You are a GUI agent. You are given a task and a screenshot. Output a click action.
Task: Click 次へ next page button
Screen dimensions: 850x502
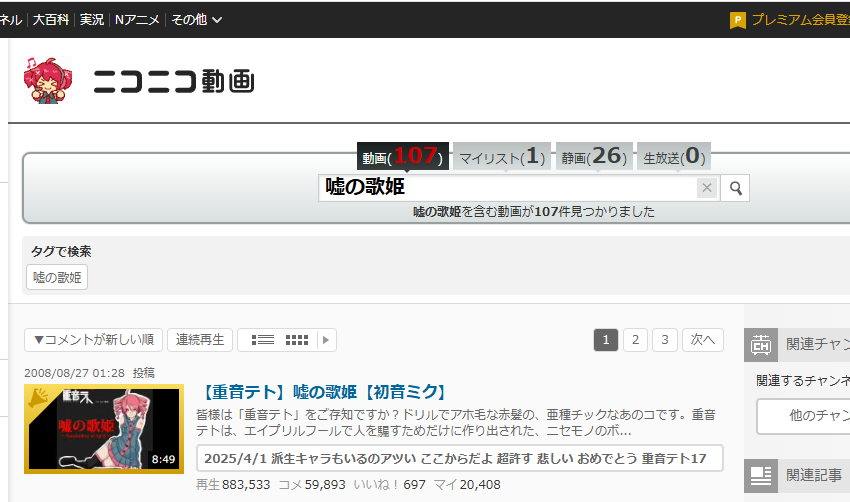pos(703,340)
